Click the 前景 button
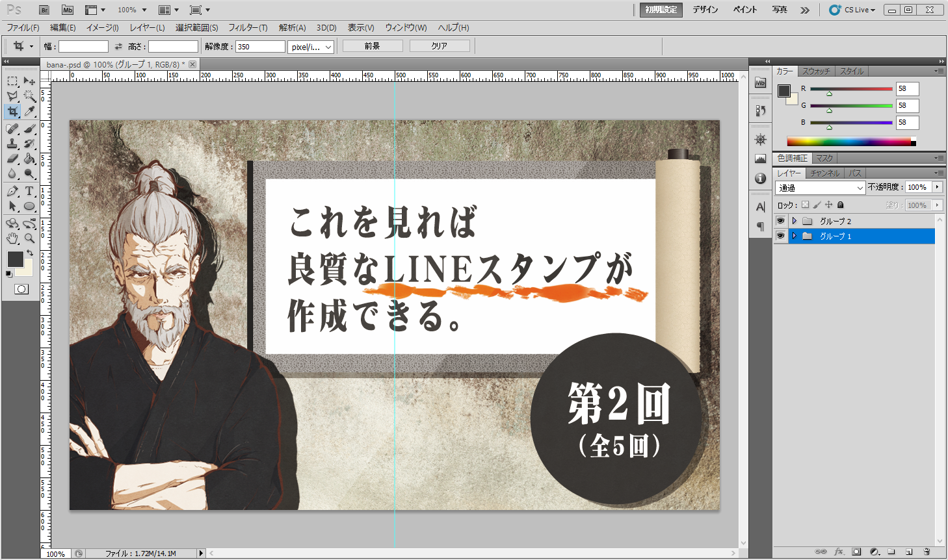The image size is (948, 560). tap(373, 46)
